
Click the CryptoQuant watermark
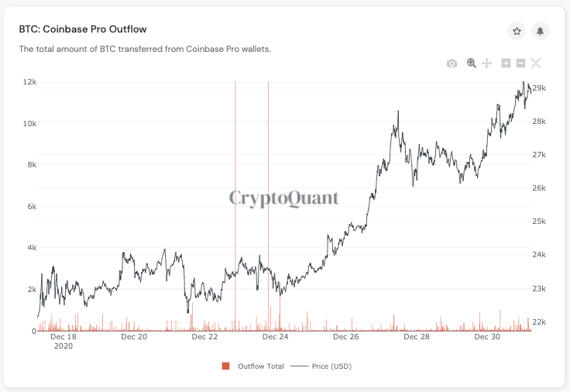(284, 199)
